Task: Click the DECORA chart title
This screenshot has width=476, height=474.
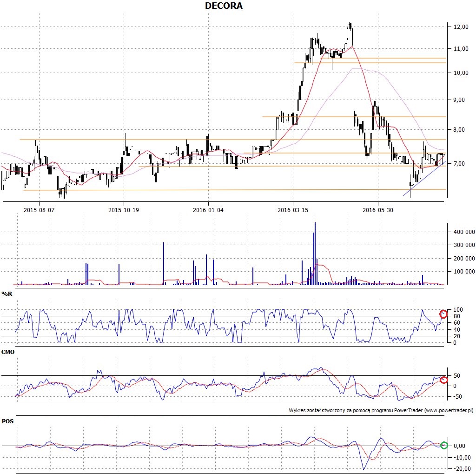Action: [x=224, y=6]
